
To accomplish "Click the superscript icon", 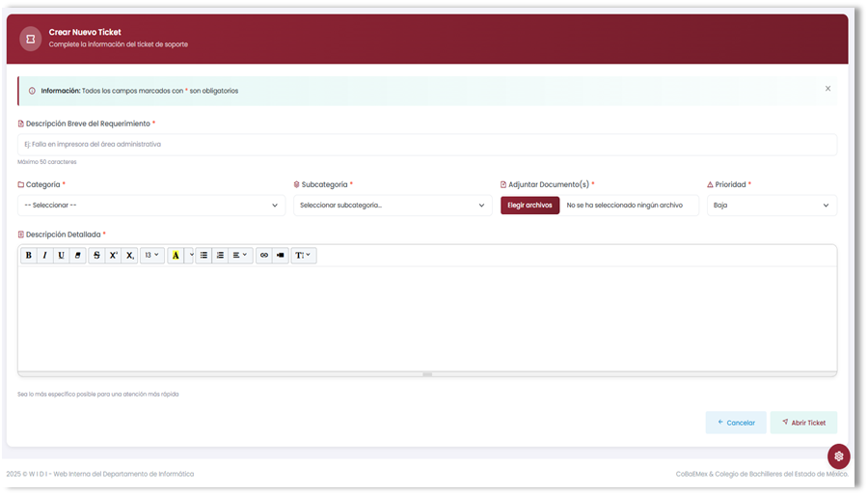I will click(113, 256).
